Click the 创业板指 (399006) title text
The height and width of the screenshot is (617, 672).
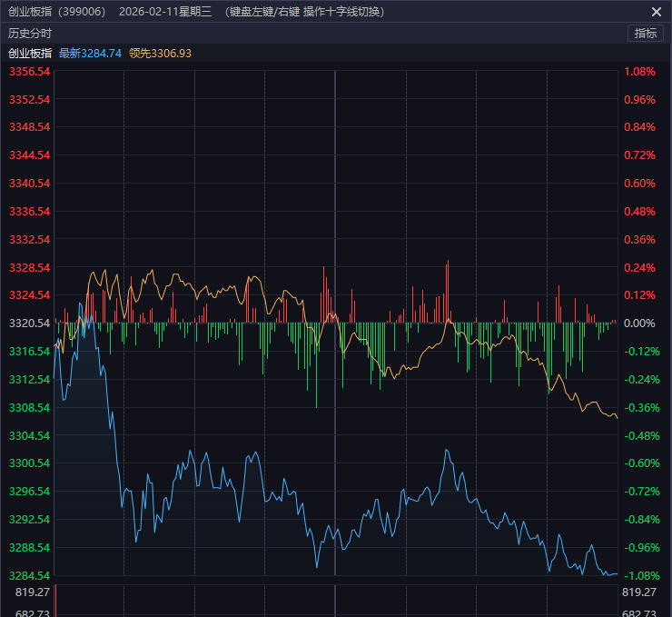(56, 12)
